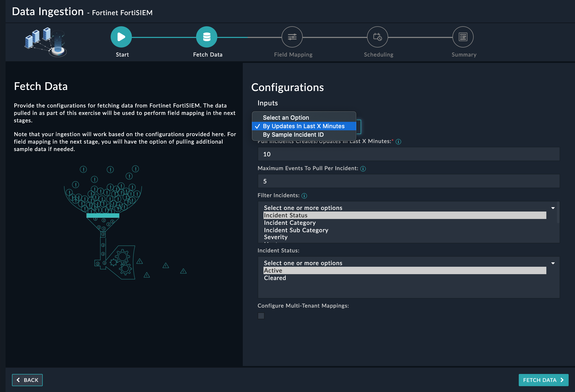Click the Fetch Data database icon
Viewport: 575px width, 392px height.
(207, 37)
